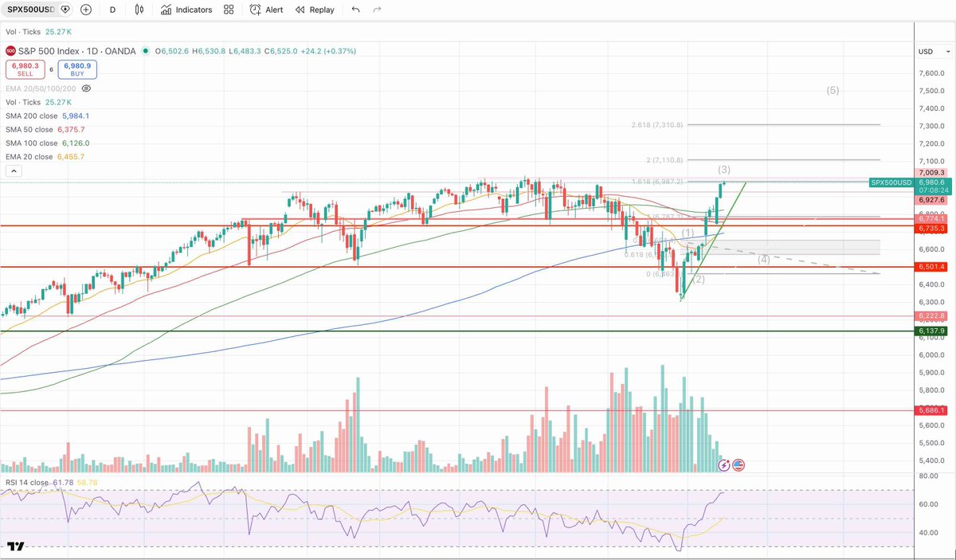
Task: Click the 6,735.3 price line label
Action: [931, 228]
